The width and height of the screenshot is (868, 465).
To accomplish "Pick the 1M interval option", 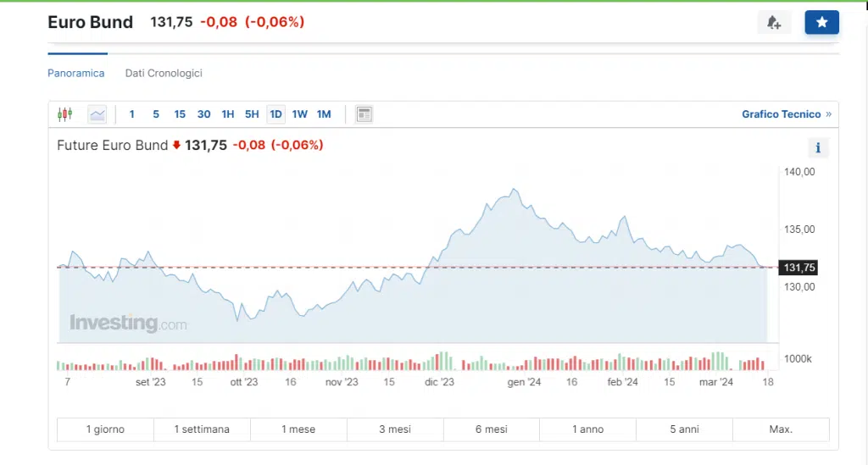I will 324,114.
